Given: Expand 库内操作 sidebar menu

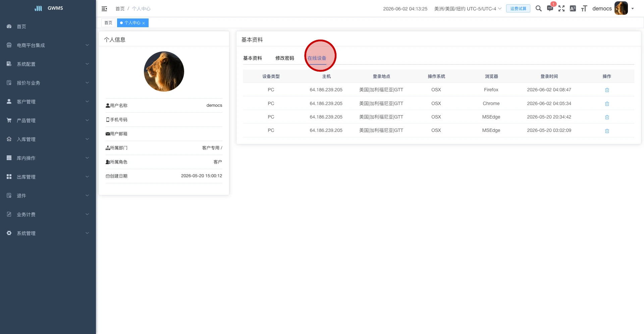Looking at the screenshot, I should tap(48, 158).
